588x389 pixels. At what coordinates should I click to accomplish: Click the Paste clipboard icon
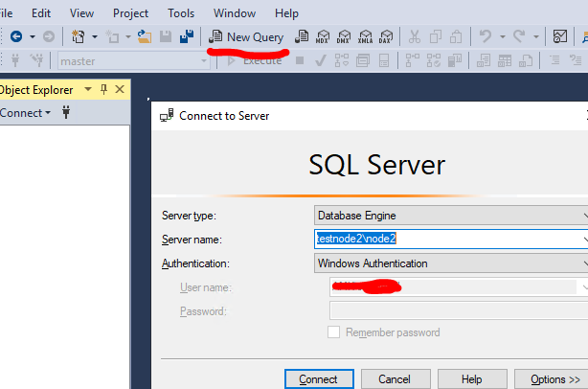click(456, 36)
